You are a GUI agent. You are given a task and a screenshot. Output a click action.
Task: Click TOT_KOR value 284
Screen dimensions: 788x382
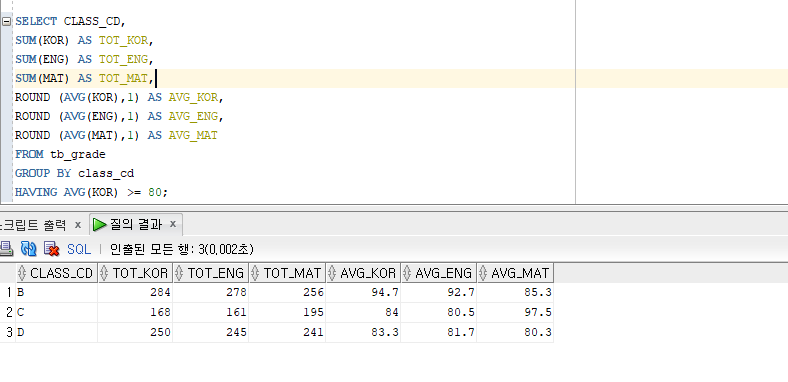tap(135, 293)
